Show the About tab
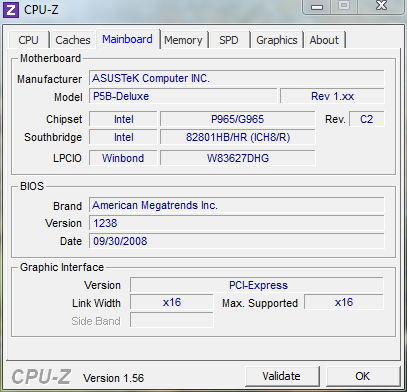 (x=324, y=40)
